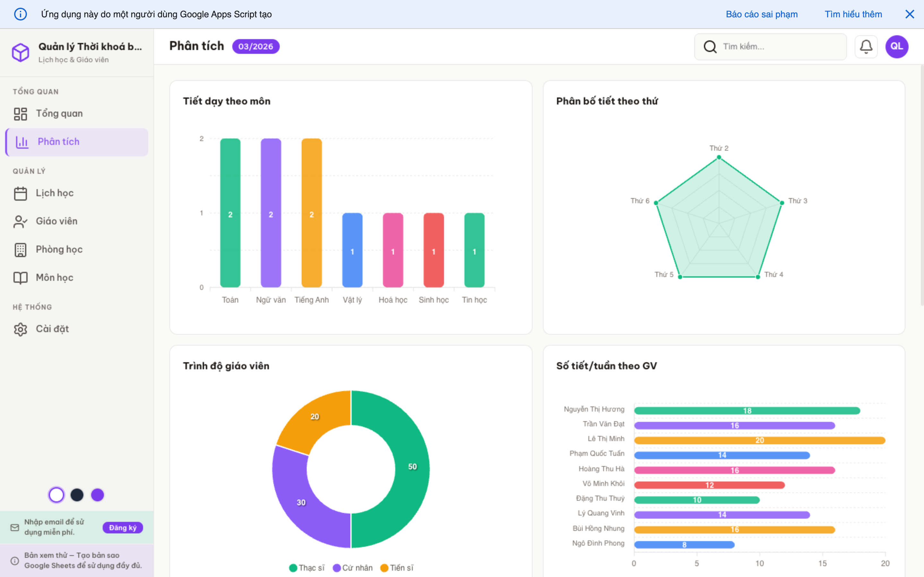Toggle the Thạc sĩ legend item
This screenshot has width=924, height=577.
307,567
